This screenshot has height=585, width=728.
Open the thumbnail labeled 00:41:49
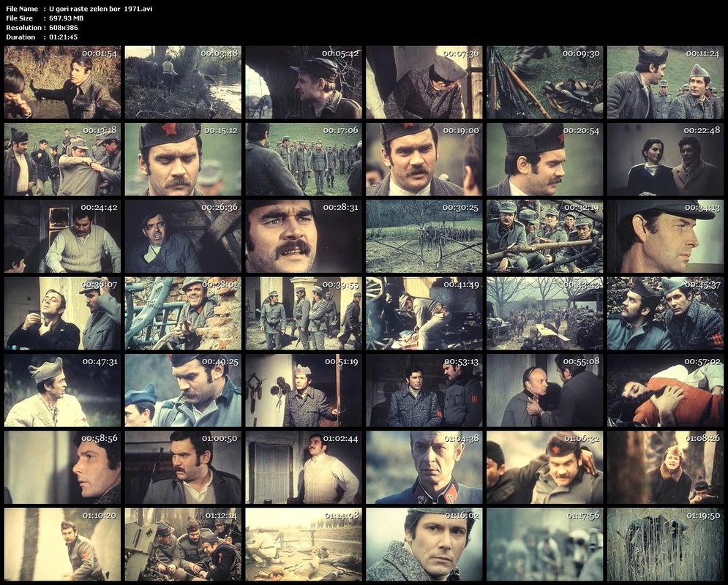coord(424,313)
